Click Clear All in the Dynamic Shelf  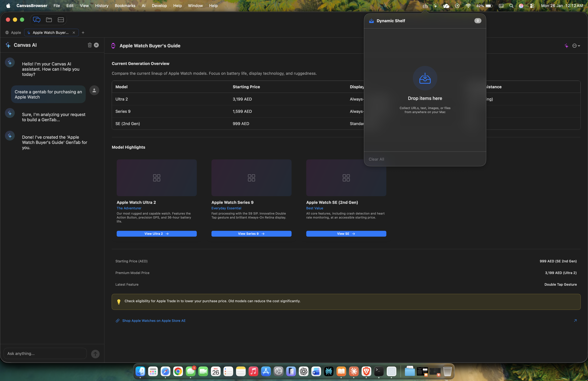pyautogui.click(x=376, y=159)
